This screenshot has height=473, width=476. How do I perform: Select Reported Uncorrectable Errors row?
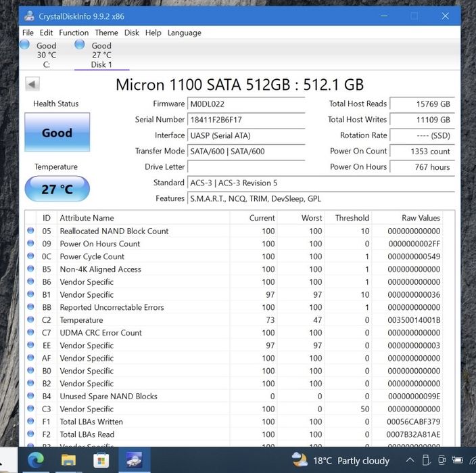coord(234,307)
